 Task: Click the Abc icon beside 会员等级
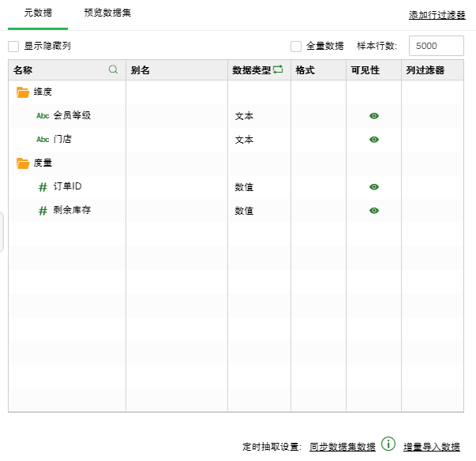[43, 116]
